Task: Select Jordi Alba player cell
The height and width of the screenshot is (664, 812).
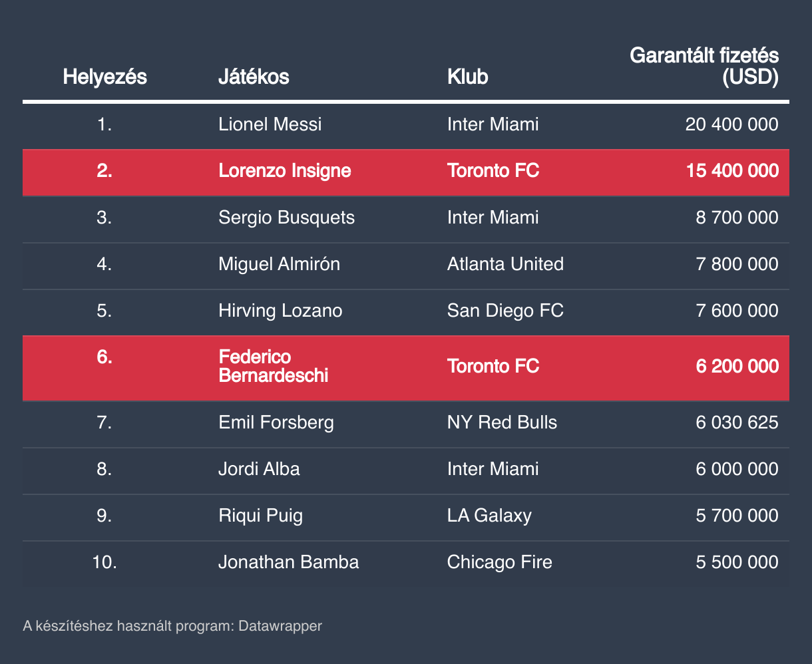Action: (x=259, y=469)
